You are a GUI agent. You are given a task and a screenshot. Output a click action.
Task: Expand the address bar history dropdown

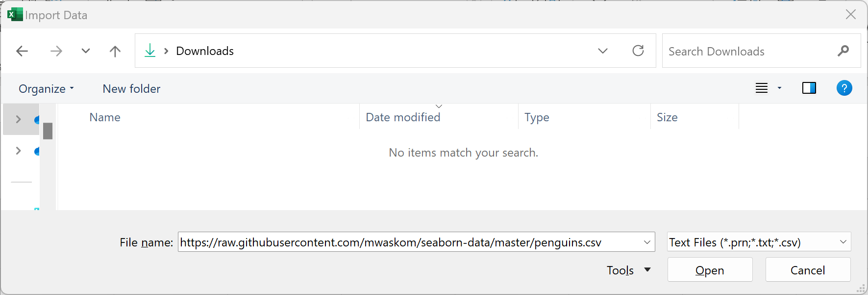pos(603,51)
